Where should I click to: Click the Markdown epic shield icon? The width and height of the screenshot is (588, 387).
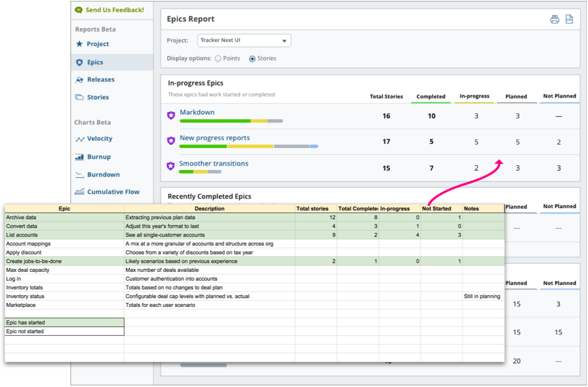coord(171,115)
